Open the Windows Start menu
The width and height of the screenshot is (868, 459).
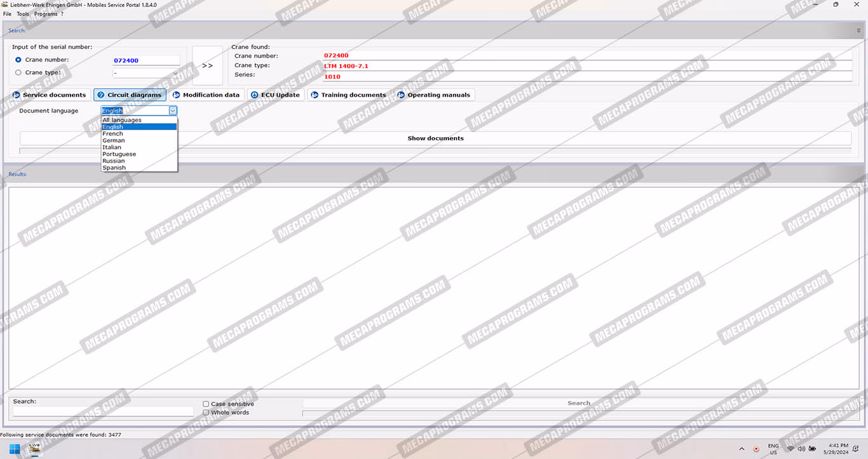pyautogui.click(x=14, y=449)
